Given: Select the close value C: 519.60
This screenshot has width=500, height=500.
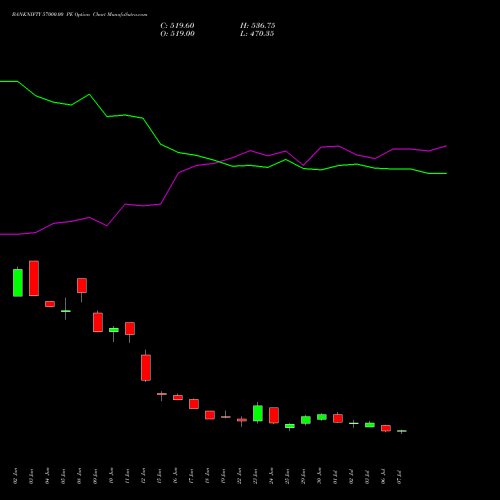Looking at the screenshot, I should 177,26.
